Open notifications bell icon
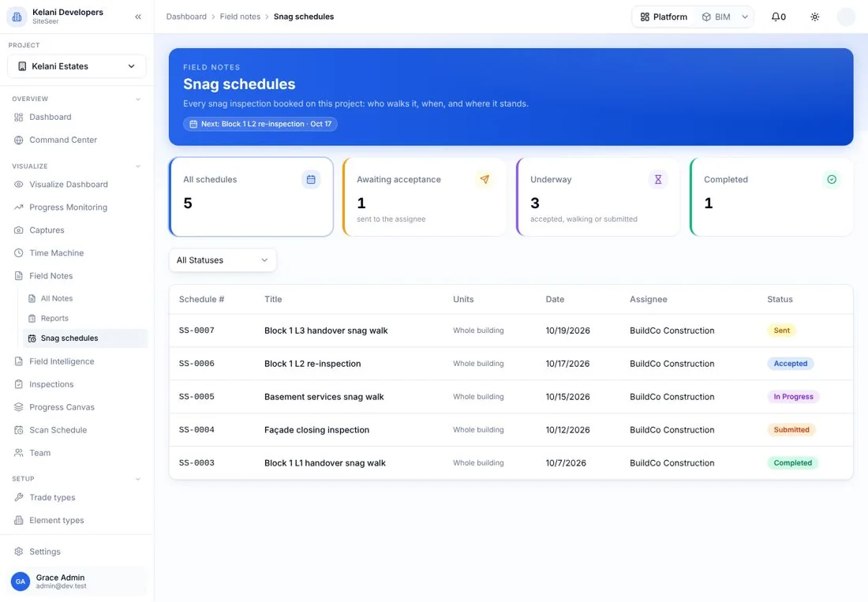 click(778, 17)
